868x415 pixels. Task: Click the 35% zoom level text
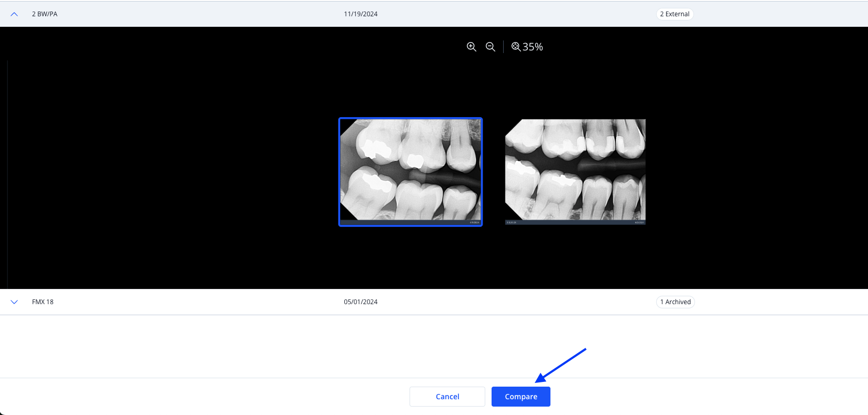click(x=533, y=47)
